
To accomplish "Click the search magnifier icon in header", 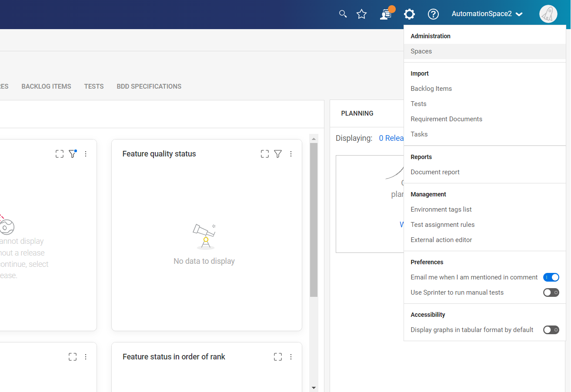I will [343, 14].
